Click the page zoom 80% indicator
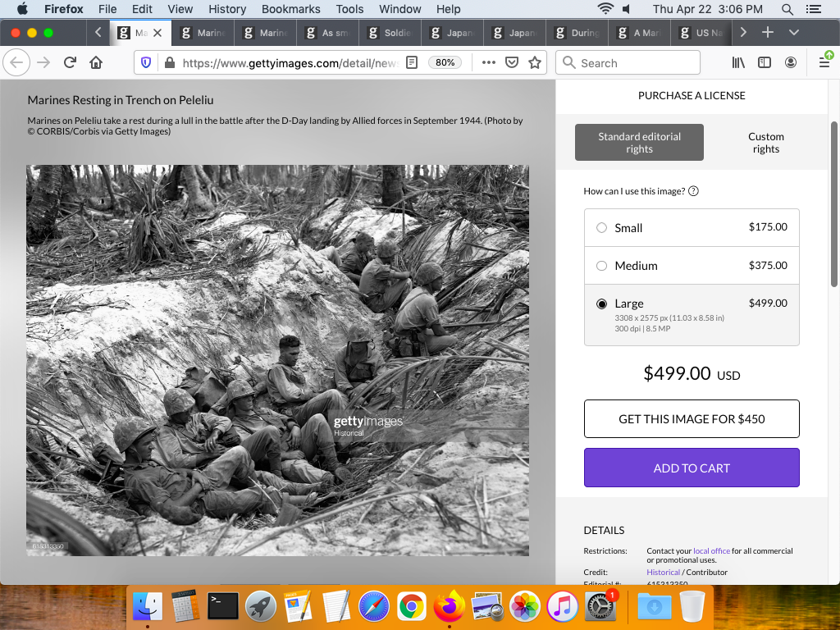This screenshot has height=630, width=840. (445, 62)
